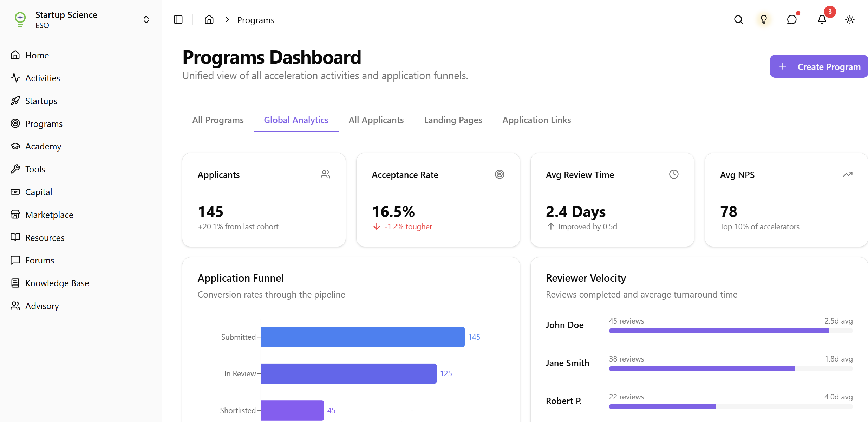The image size is (868, 422).
Task: Click the Jane Smith reviewer name
Action: coord(567,363)
